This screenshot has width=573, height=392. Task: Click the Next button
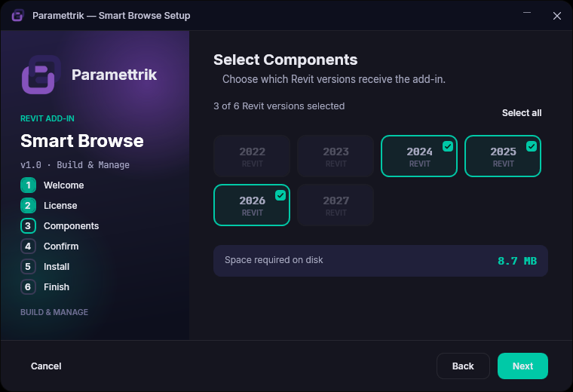tap(522, 366)
